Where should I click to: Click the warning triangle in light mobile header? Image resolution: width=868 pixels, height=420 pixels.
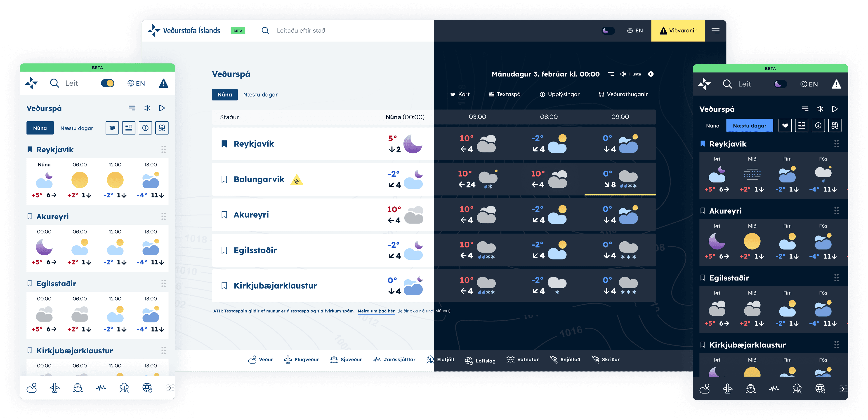163,83
